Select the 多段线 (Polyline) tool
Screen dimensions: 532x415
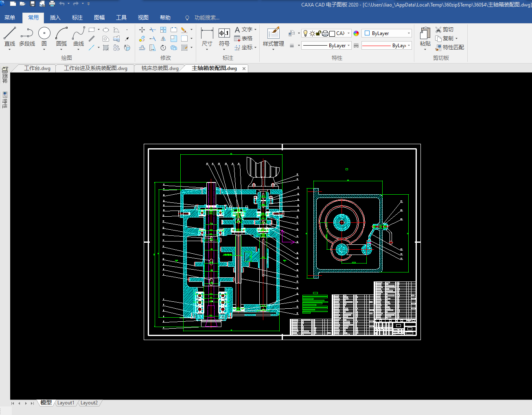click(x=27, y=37)
